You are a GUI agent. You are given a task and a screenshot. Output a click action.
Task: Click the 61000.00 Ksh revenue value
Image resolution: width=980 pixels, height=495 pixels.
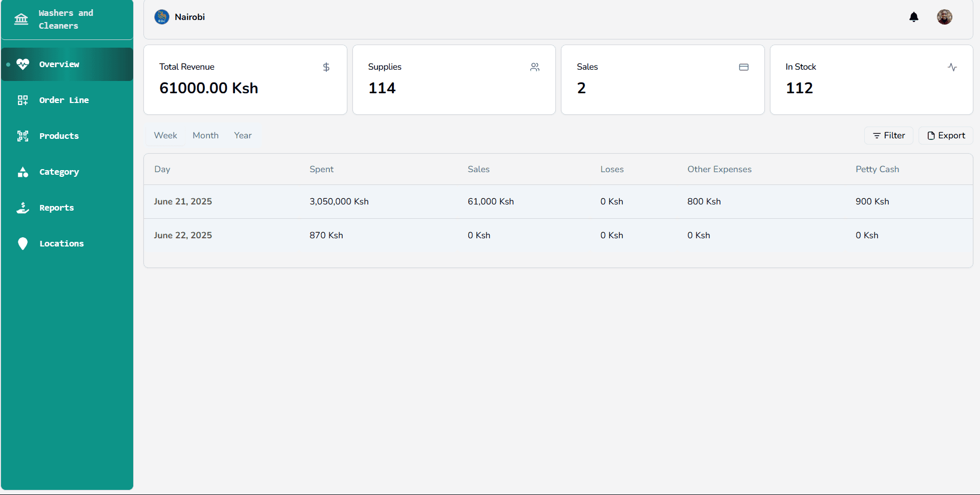point(208,88)
